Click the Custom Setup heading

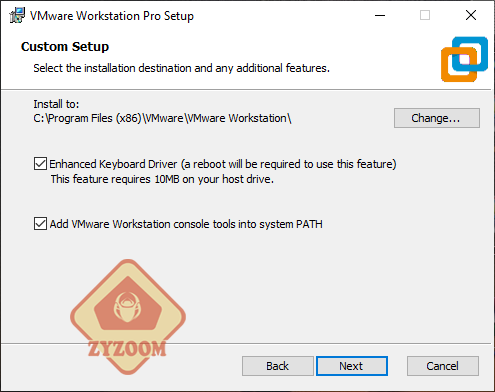(x=65, y=46)
